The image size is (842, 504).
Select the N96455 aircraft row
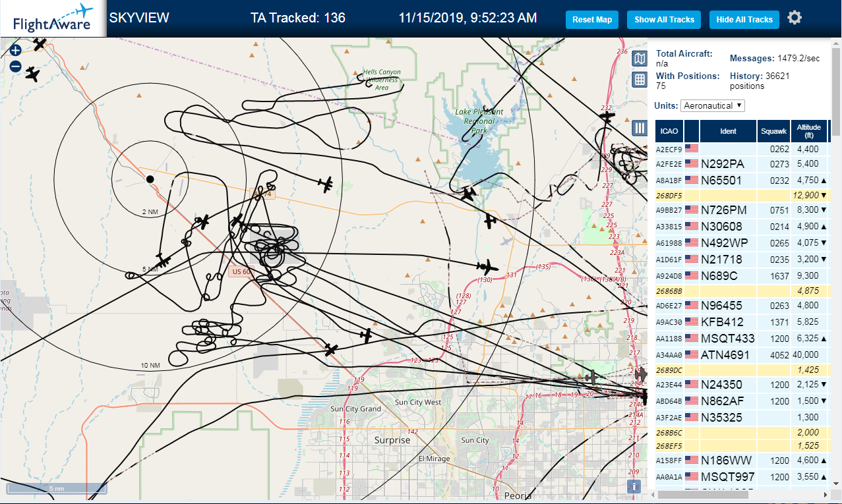coord(742,306)
